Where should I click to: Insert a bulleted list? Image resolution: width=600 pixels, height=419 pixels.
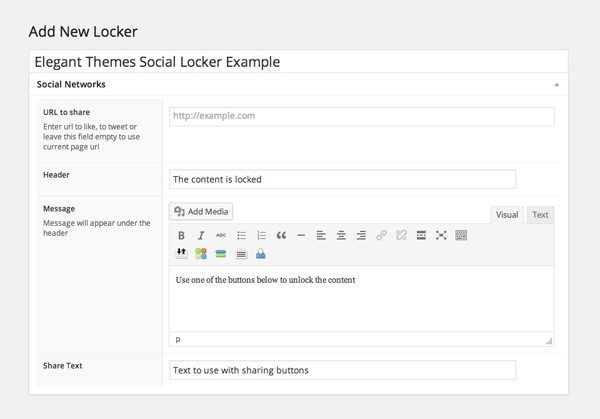coord(241,236)
